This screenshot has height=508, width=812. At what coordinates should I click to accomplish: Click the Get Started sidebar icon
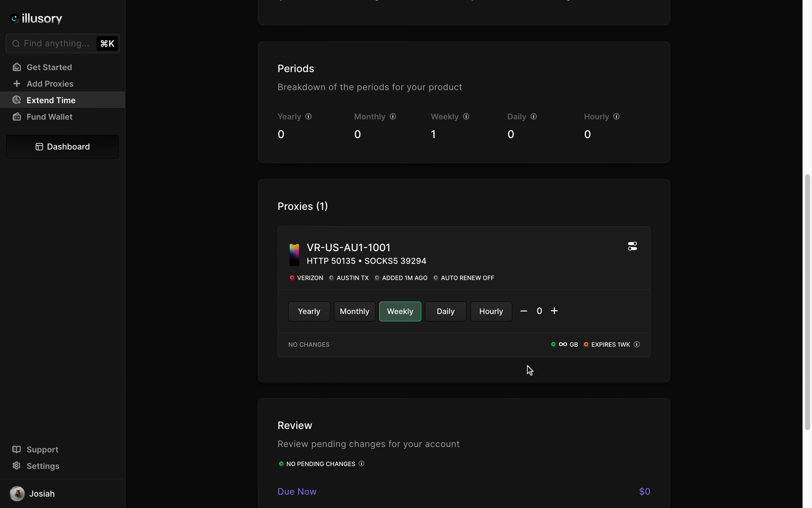coord(16,66)
